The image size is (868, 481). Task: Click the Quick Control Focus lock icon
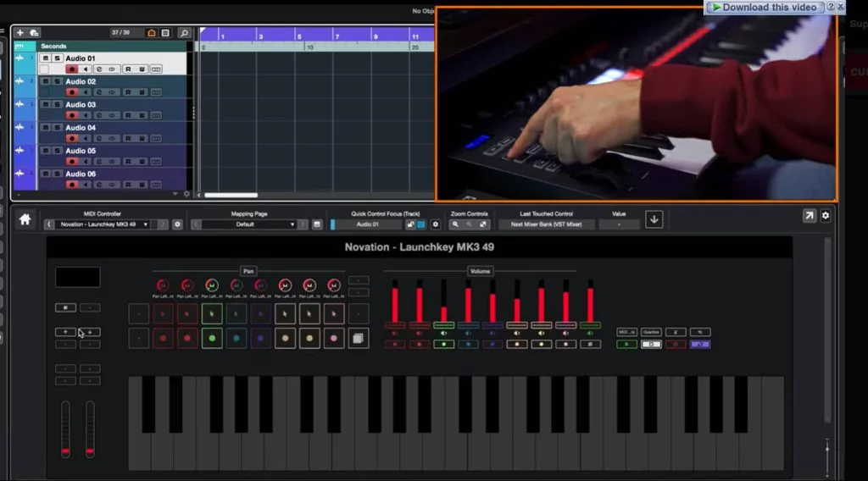coord(410,224)
